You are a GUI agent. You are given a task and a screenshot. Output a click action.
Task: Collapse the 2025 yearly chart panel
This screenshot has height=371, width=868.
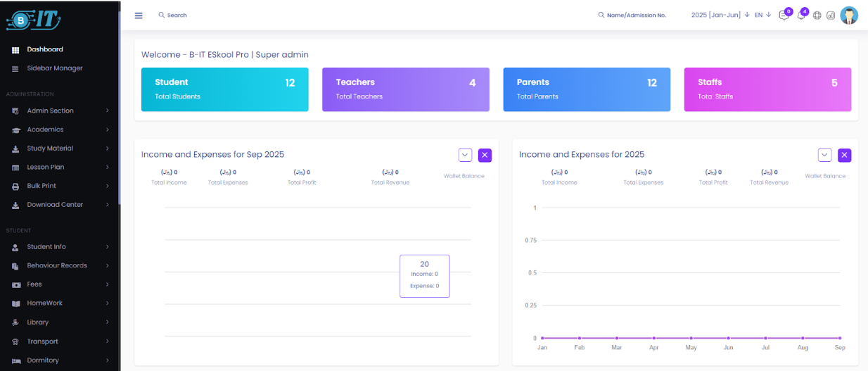pyautogui.click(x=824, y=155)
